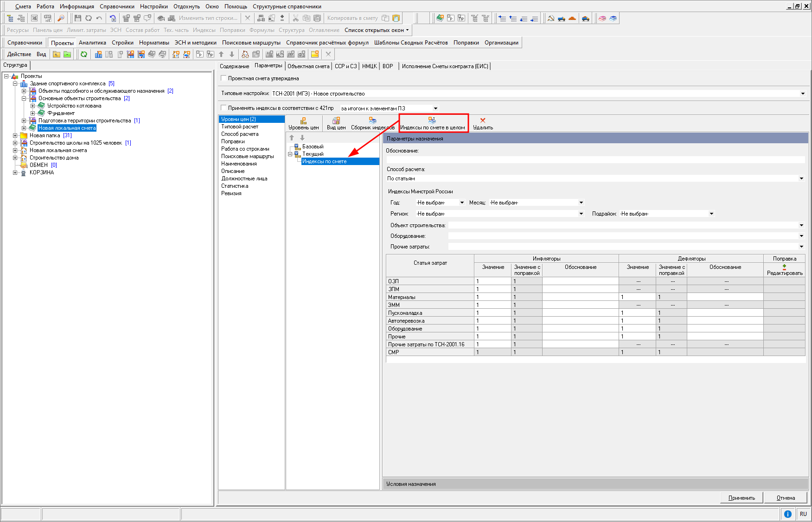Click the magnifying glass search icon

point(61,18)
